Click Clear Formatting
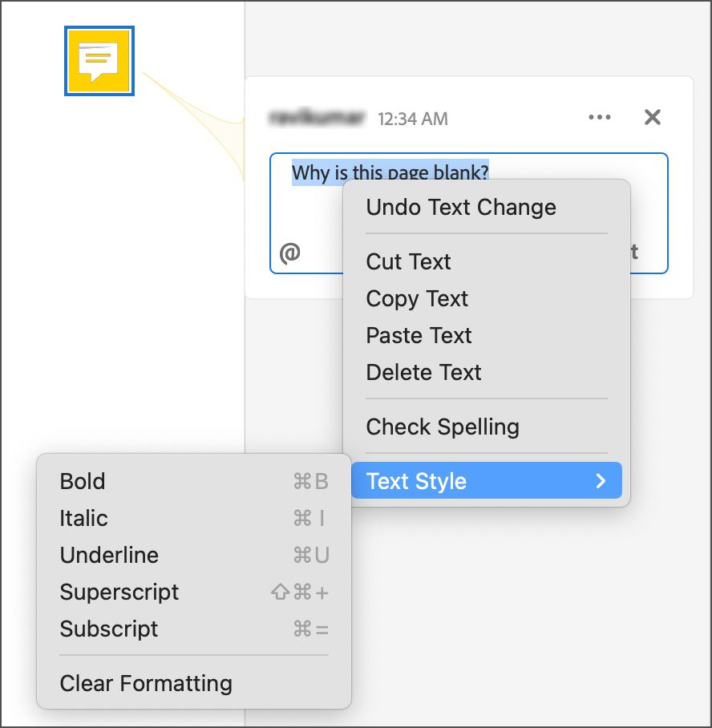The width and height of the screenshot is (712, 728). [146, 684]
